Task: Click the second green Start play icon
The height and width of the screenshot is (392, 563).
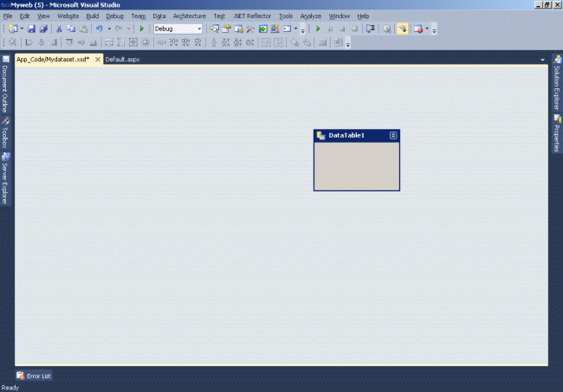Action: point(318,29)
